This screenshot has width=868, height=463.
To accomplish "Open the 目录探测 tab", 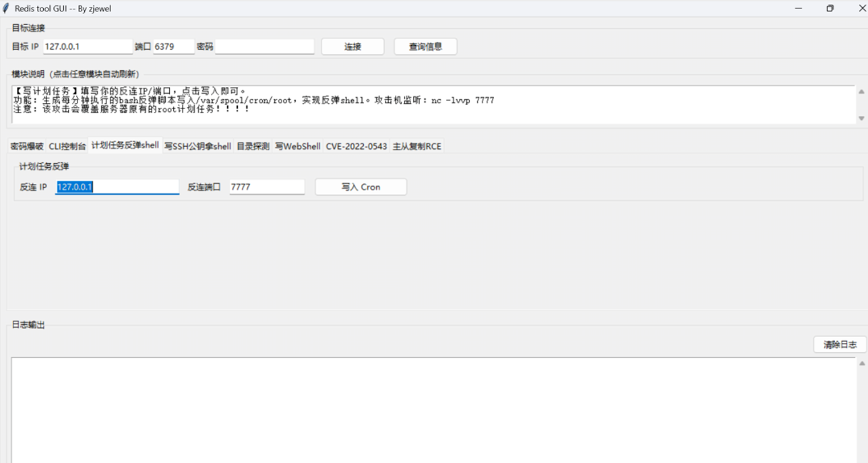I will click(253, 146).
